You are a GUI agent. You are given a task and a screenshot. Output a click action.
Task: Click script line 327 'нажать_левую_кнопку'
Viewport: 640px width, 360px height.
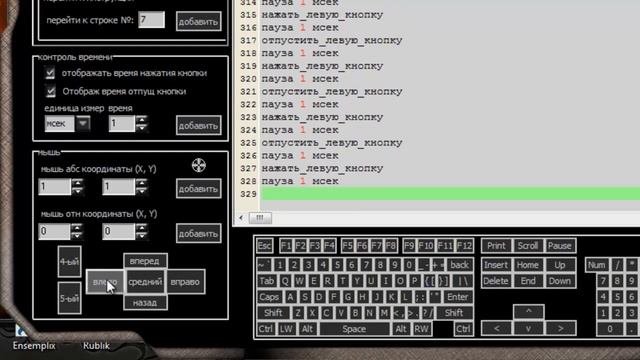(322, 168)
